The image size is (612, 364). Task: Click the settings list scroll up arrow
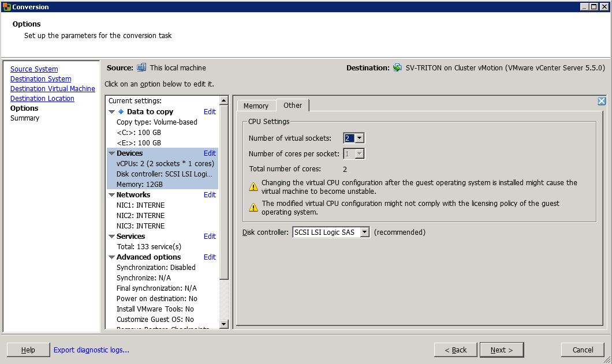223,100
